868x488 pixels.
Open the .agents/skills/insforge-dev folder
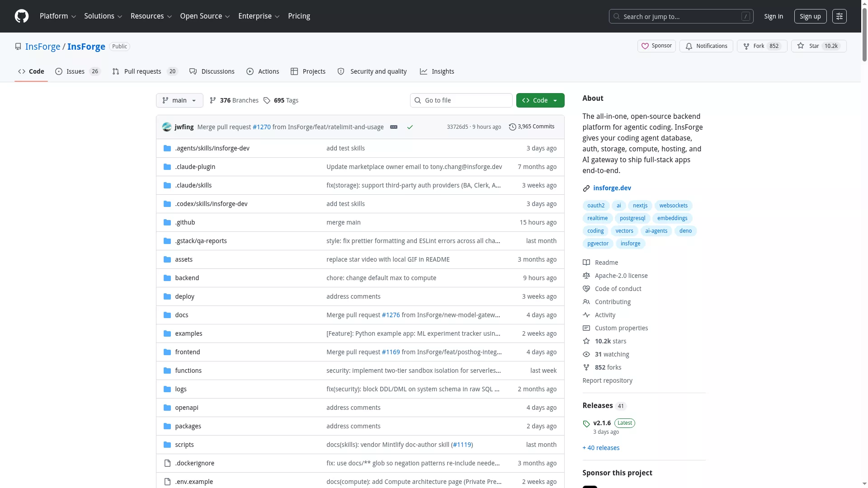(x=212, y=148)
